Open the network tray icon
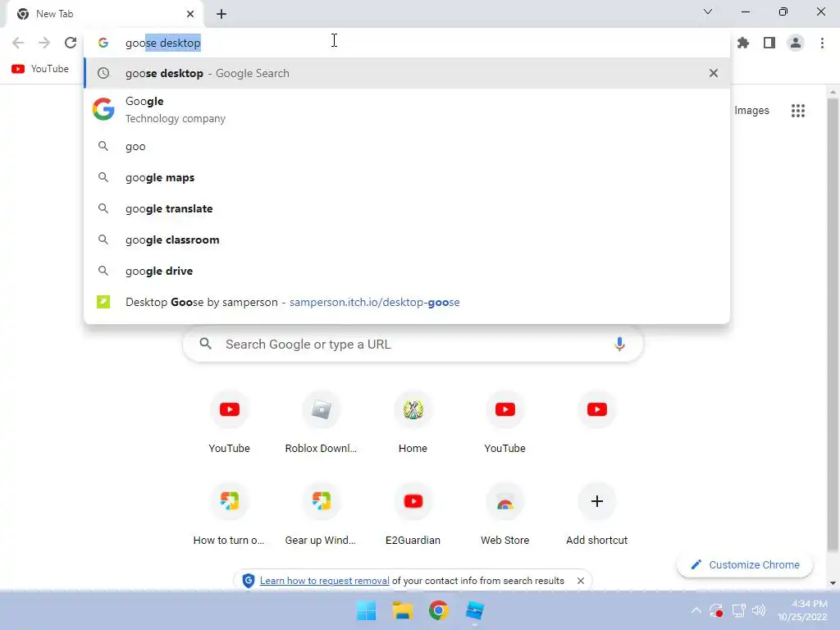 [738, 610]
